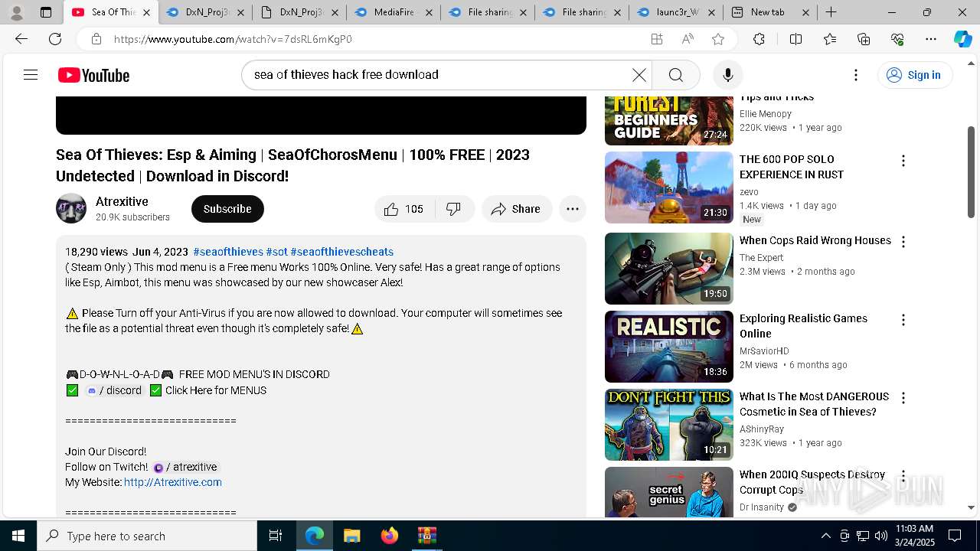Open When Cops Raid Wrong Houses thumbnail
980x551 pixels.
coord(668,269)
